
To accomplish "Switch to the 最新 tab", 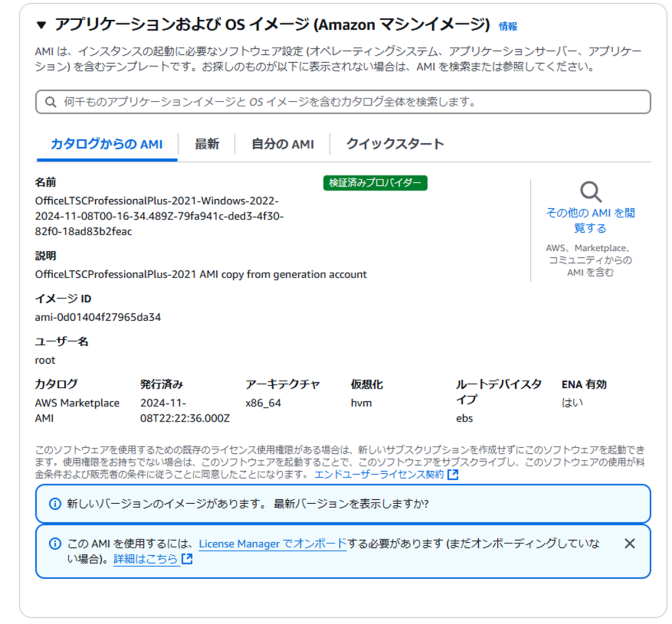I will [x=207, y=144].
